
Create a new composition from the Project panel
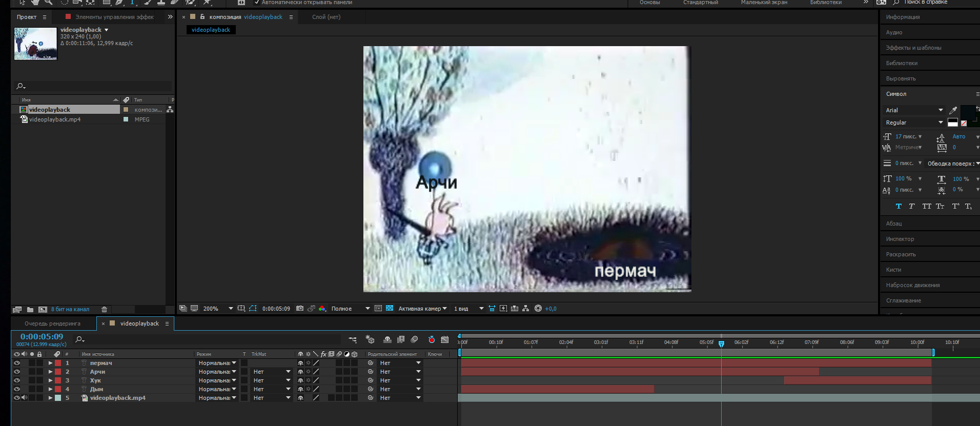pyautogui.click(x=43, y=310)
